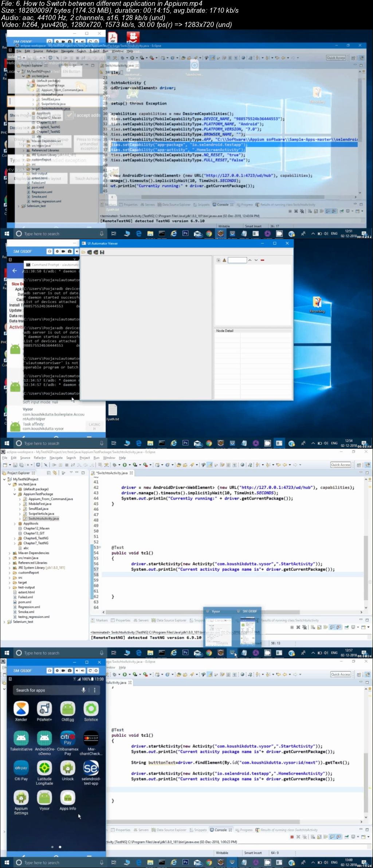This screenshot has width=373, height=868.
Task: Open Apps Info app in phone drawer
Action: (68, 800)
